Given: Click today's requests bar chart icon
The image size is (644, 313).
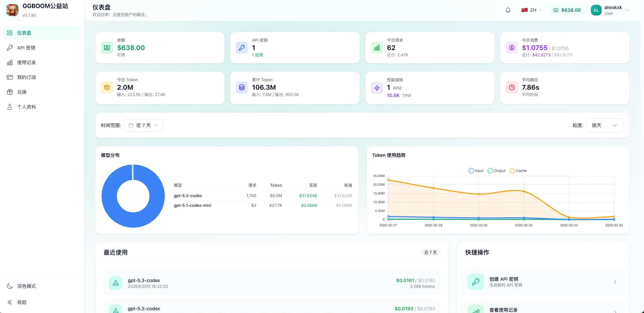Looking at the screenshot, I should (x=377, y=48).
